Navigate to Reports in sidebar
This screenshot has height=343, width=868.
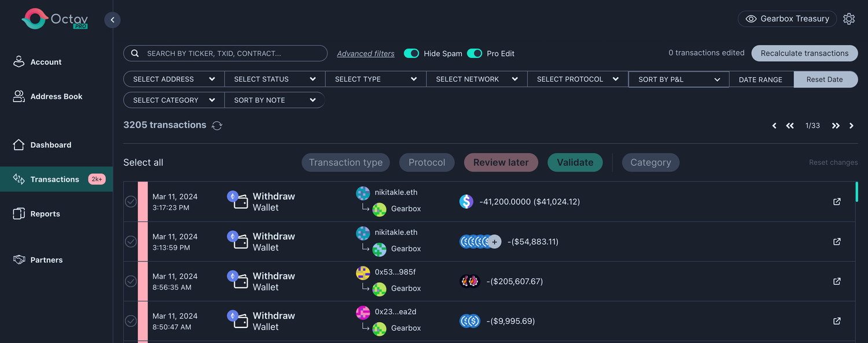45,213
